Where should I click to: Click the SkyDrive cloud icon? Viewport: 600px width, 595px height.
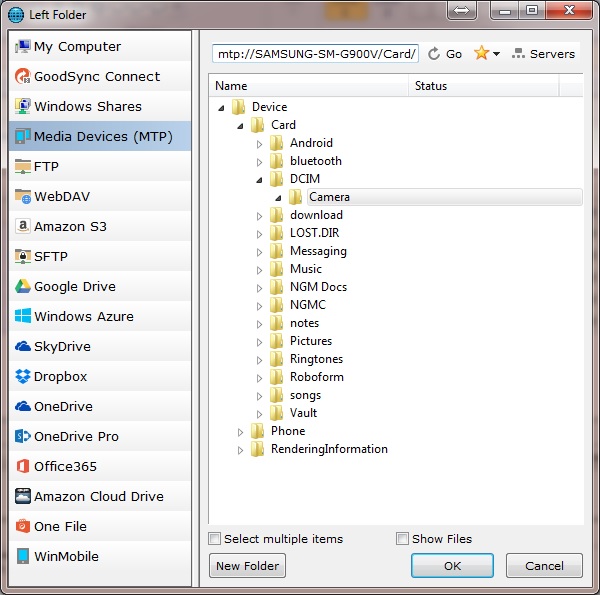click(23, 346)
